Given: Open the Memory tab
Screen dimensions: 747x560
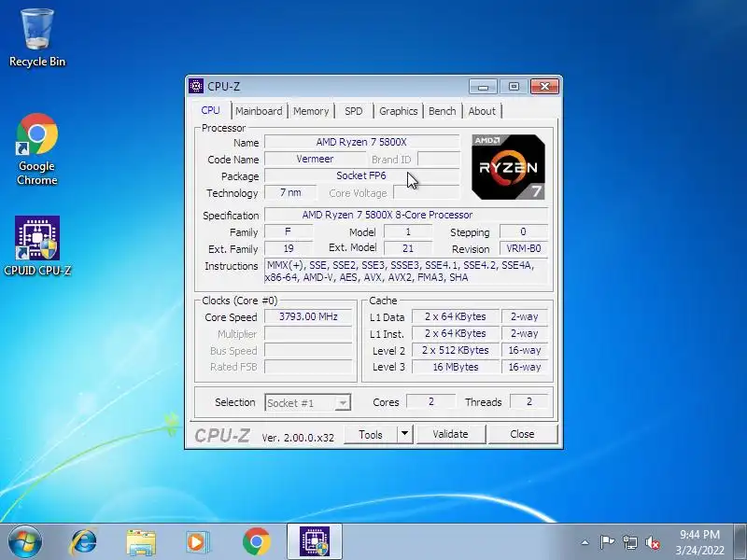Looking at the screenshot, I should (311, 111).
